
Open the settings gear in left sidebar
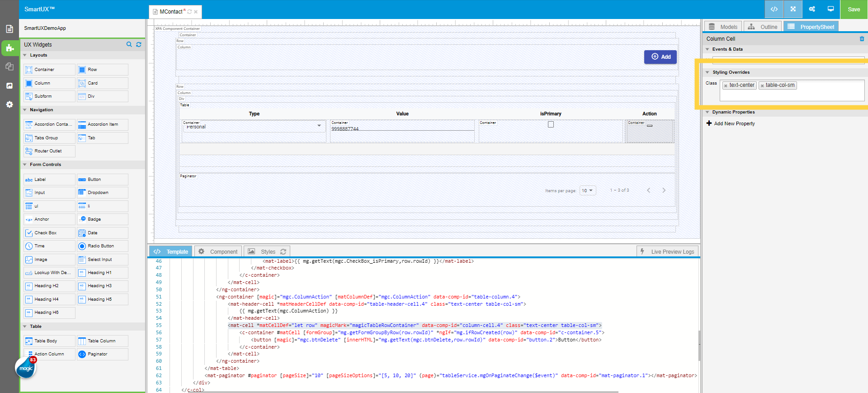[x=9, y=104]
